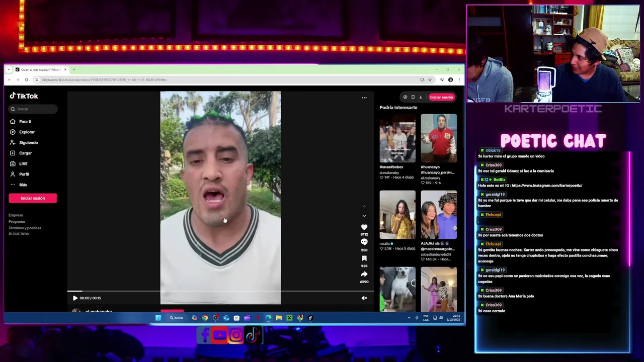Focus the TikTok Buscar search field
The width and height of the screenshot is (644, 362).
point(33,109)
